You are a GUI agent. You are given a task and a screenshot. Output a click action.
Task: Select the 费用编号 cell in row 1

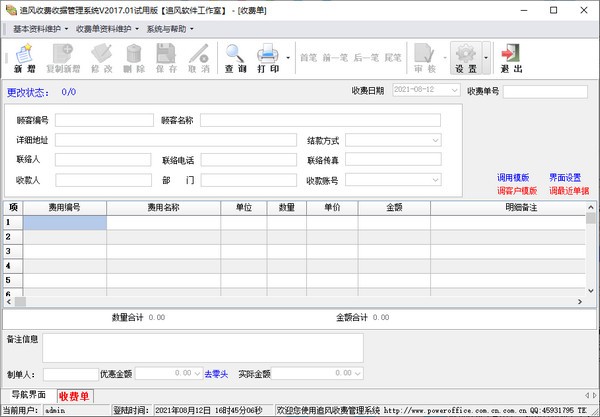pos(65,223)
